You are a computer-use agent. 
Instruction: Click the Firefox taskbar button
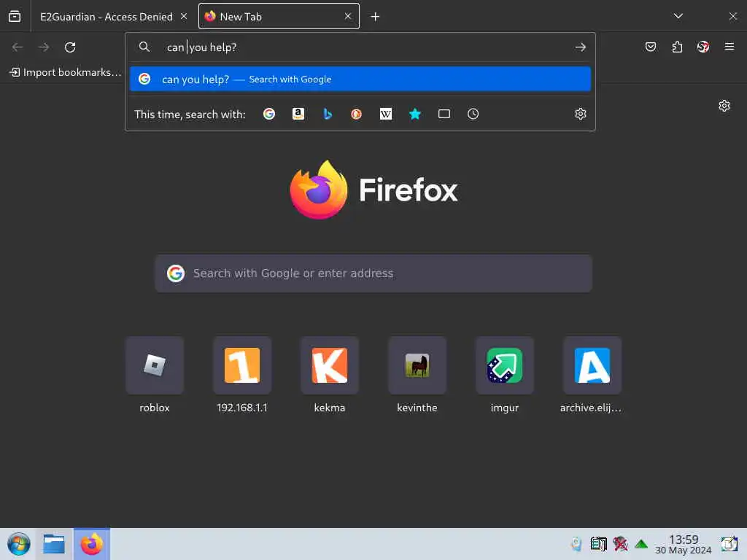pyautogui.click(x=91, y=544)
